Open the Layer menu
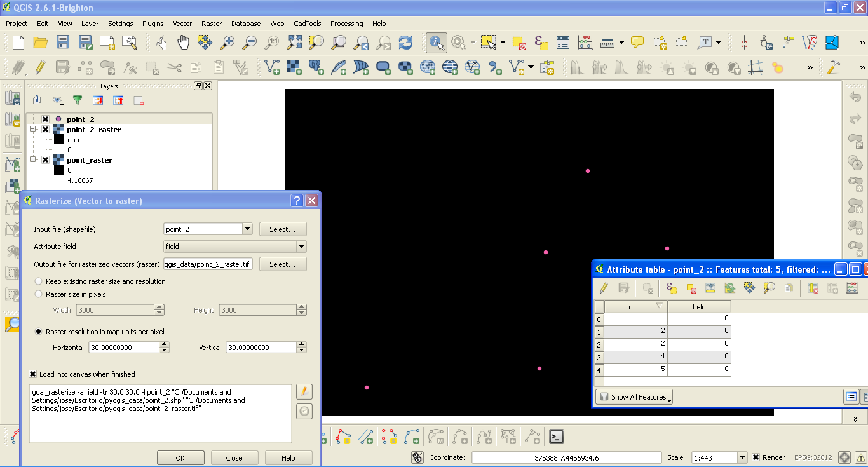Screen dimensions: 868x467 tap(90, 24)
